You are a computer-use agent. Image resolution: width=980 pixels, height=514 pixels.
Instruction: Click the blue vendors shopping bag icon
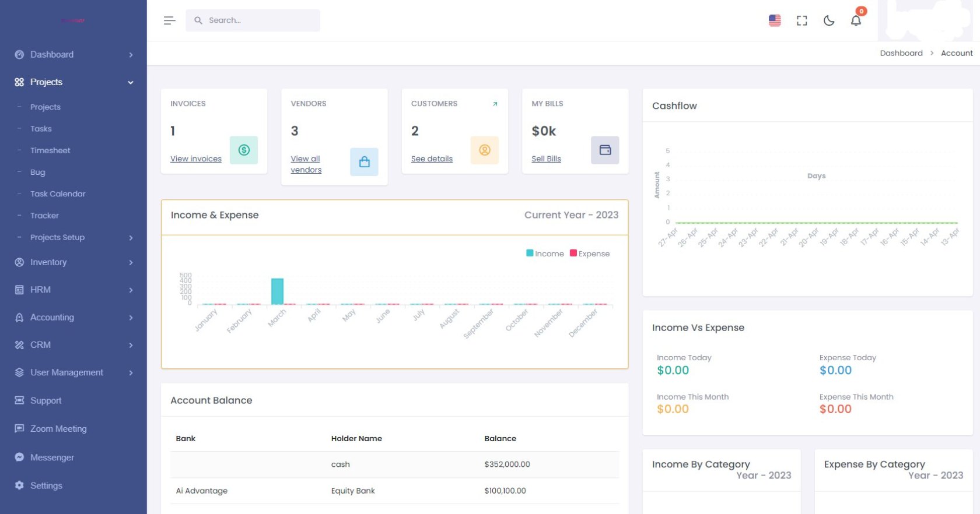364,162
